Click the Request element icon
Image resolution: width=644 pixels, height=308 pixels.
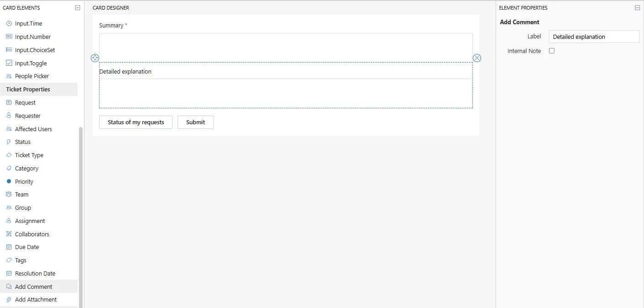(9, 102)
